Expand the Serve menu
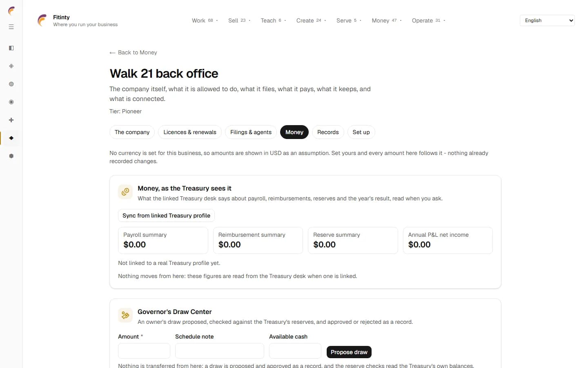The width and height of the screenshot is (588, 368). [x=349, y=20]
